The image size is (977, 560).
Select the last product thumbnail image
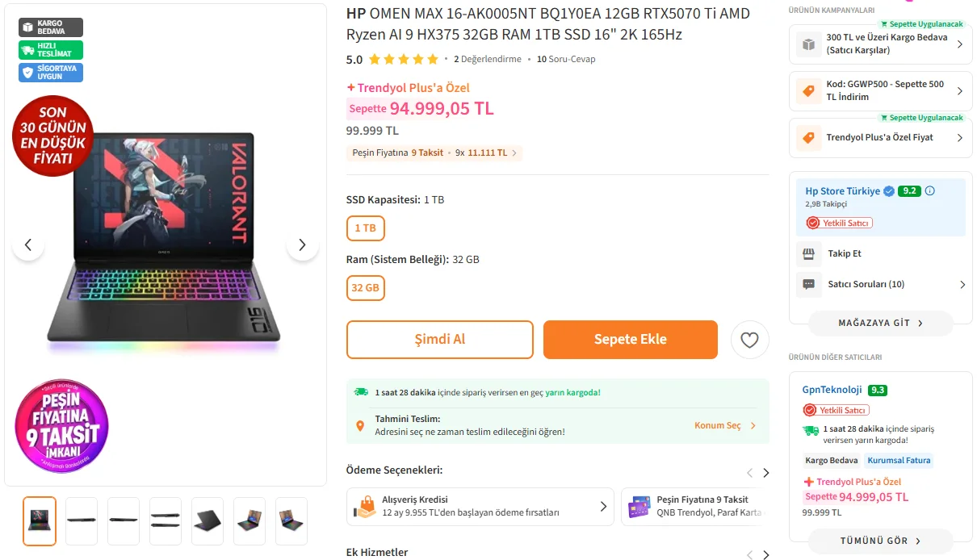point(291,521)
